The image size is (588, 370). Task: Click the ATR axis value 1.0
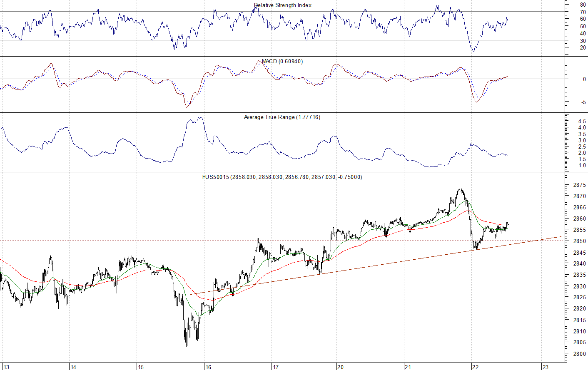click(582, 165)
